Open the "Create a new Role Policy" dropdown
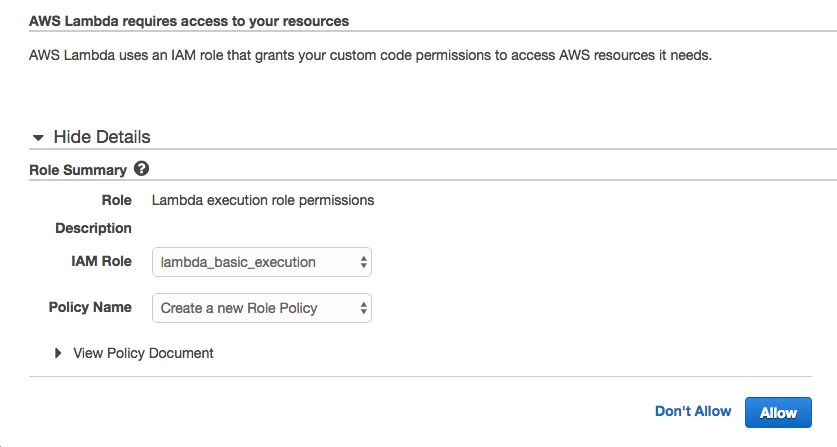The width and height of the screenshot is (837, 447). [x=261, y=308]
